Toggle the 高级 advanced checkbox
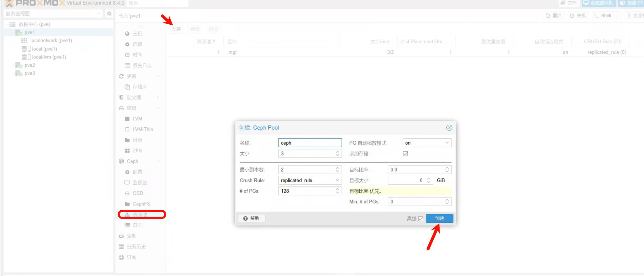644x276 pixels. click(x=421, y=218)
